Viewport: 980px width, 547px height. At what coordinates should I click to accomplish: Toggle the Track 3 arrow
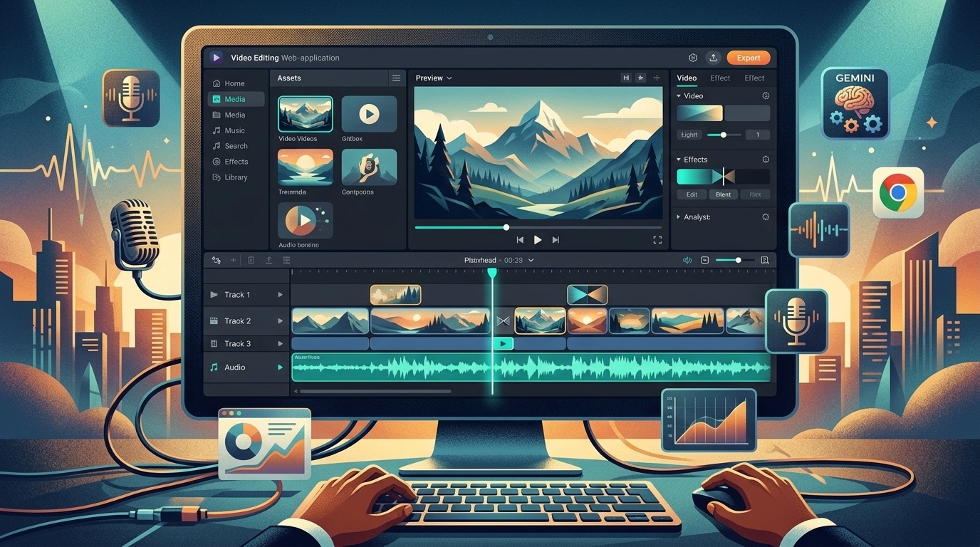point(281,343)
